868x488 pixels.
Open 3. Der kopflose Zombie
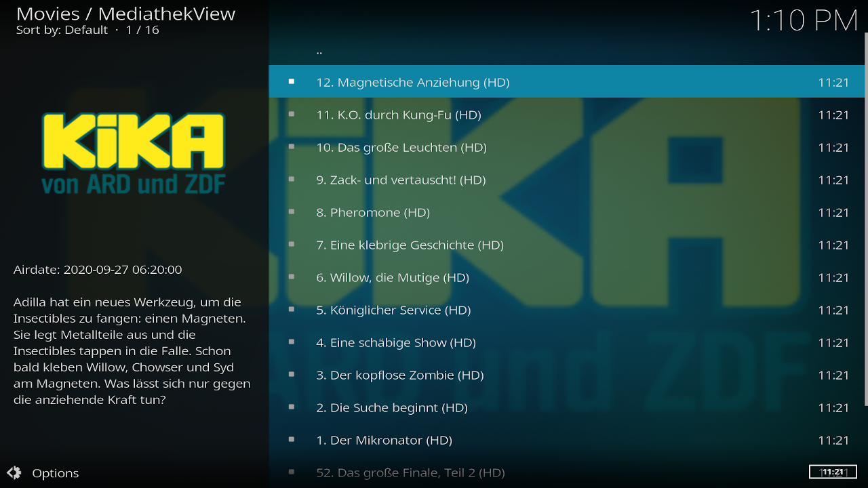click(399, 375)
